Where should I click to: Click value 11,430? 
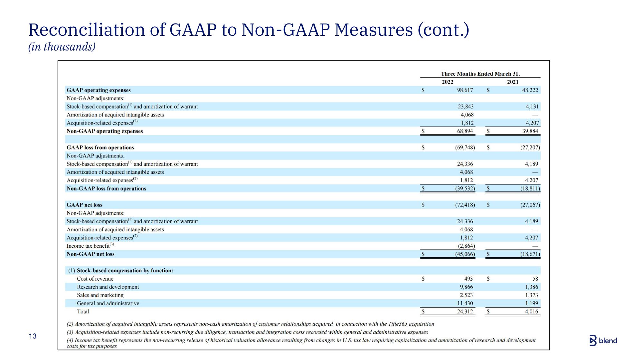tap(465, 303)
